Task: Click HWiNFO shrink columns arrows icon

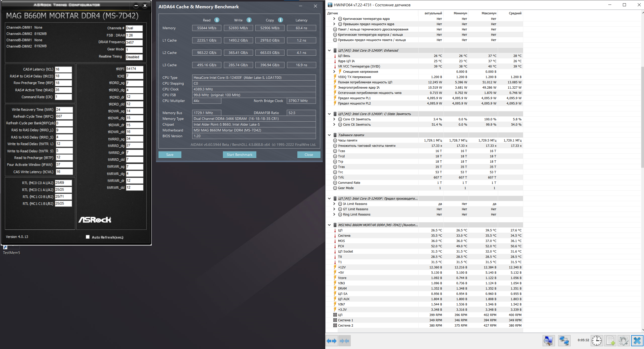Action: [x=344, y=341]
